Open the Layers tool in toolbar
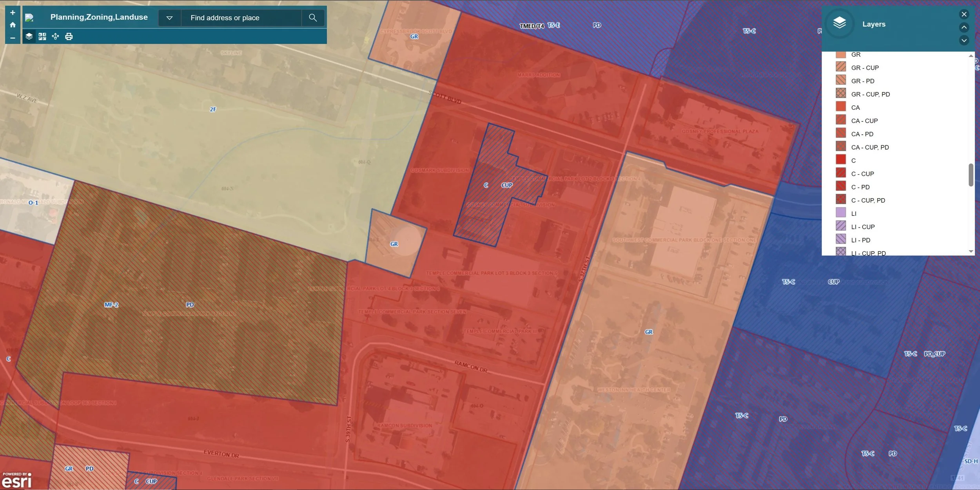The width and height of the screenshot is (980, 490). click(x=29, y=36)
